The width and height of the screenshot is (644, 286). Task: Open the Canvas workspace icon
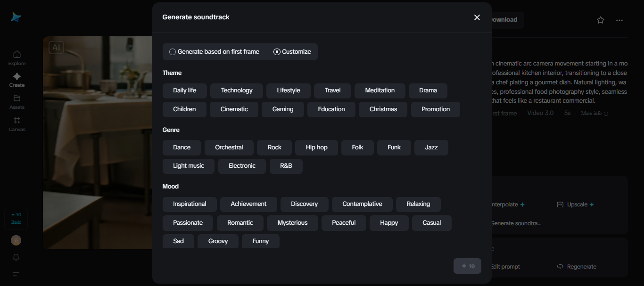tap(17, 121)
